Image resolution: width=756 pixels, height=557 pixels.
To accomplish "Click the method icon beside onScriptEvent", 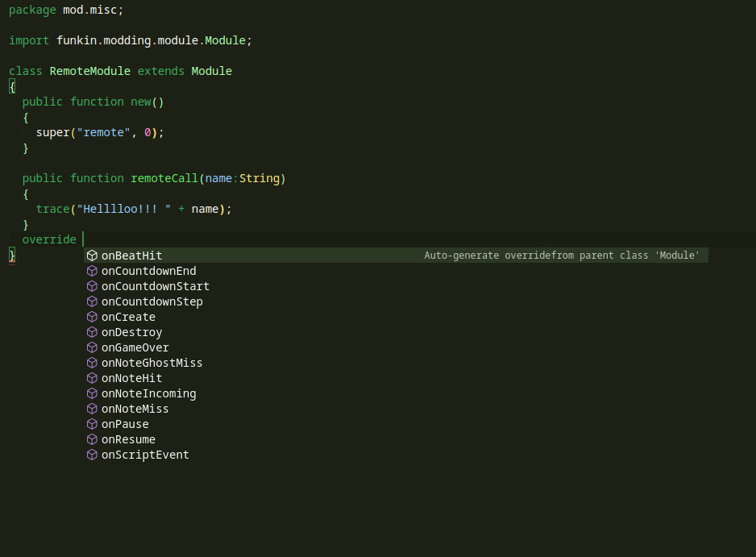I will 92,455.
